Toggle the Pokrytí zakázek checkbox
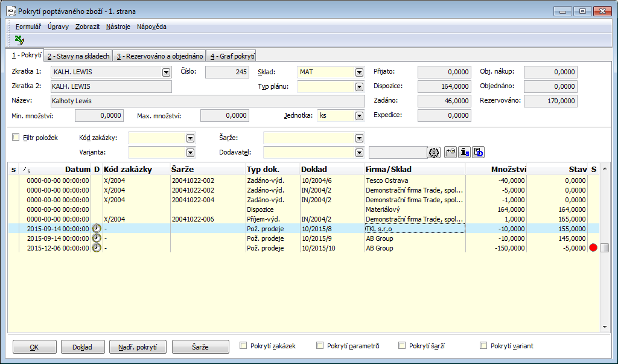The height and width of the screenshot is (364, 618). pyautogui.click(x=244, y=346)
